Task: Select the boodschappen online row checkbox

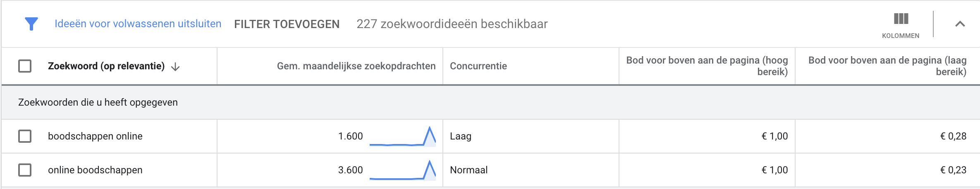Action: pyautogui.click(x=25, y=136)
